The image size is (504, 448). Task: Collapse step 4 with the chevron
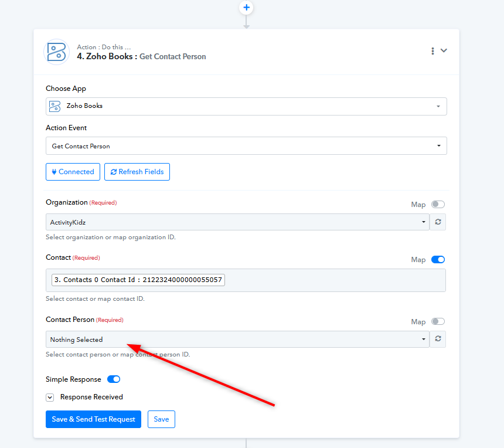pyautogui.click(x=444, y=50)
